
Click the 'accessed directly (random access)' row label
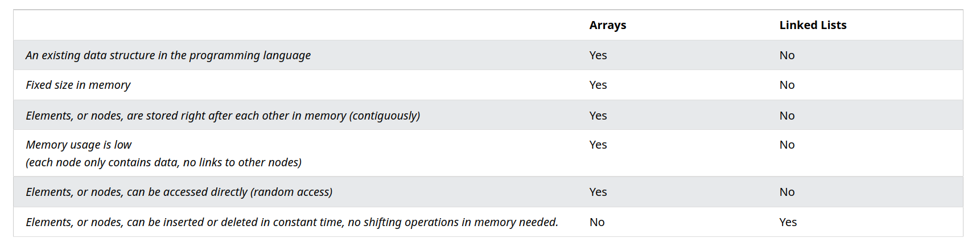click(x=179, y=192)
